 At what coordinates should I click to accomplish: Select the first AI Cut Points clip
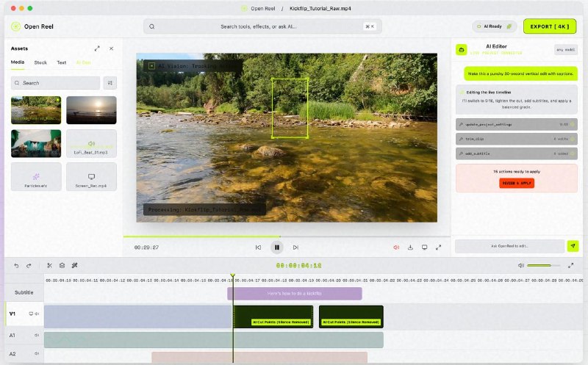(x=273, y=317)
